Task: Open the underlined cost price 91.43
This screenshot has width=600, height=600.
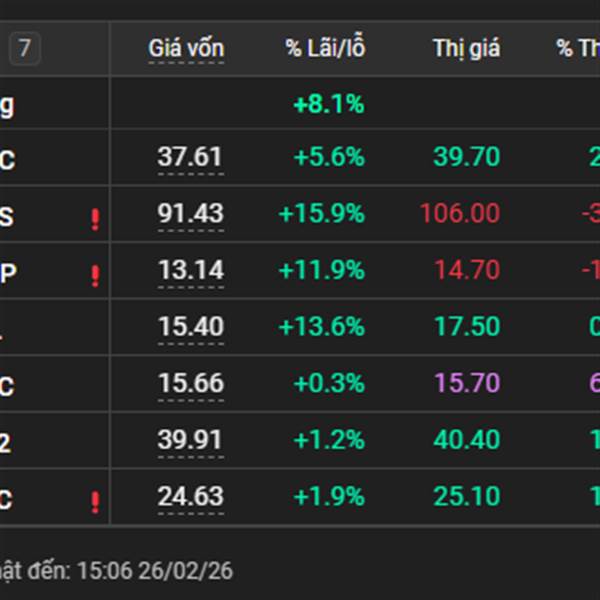Action: tap(190, 213)
